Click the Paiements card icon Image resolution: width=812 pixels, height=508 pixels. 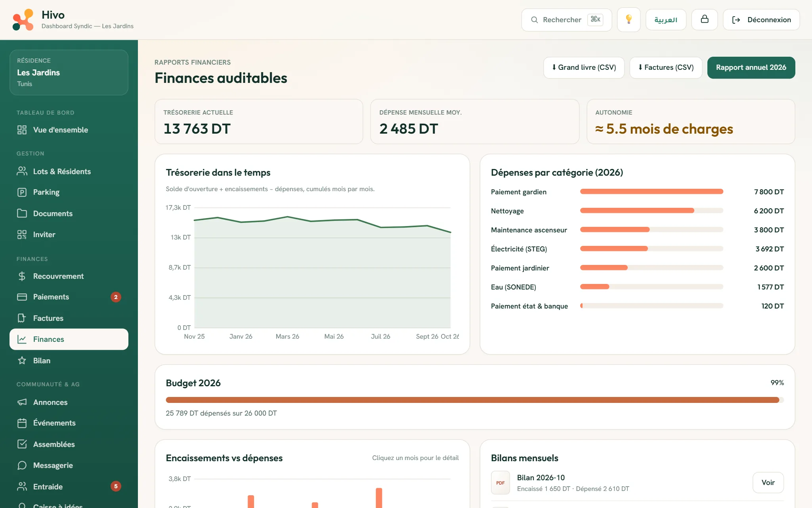pyautogui.click(x=22, y=297)
